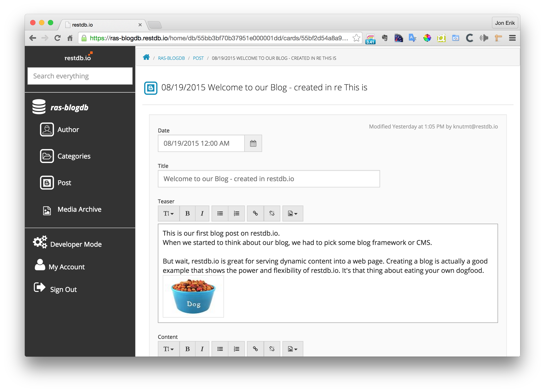Remove link in Content editor
The image size is (545, 392).
point(272,349)
